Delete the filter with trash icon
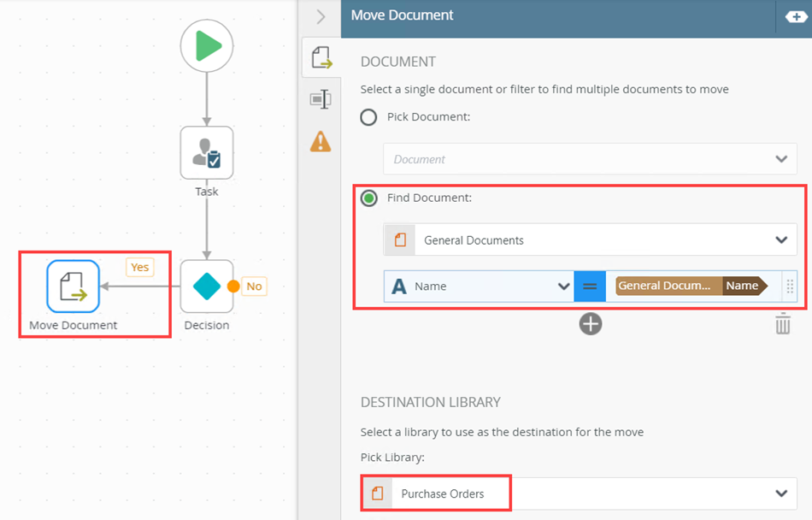Image resolution: width=812 pixels, height=520 pixels. 782,324
